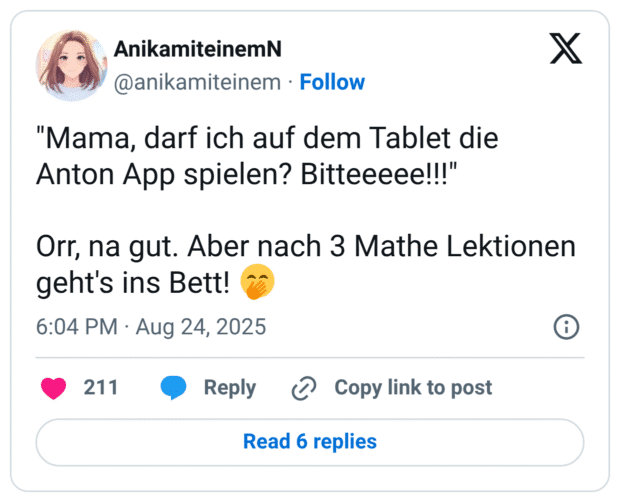Open AnikamiteinemN's profile avatar
620x502 pixels.
click(x=70, y=65)
